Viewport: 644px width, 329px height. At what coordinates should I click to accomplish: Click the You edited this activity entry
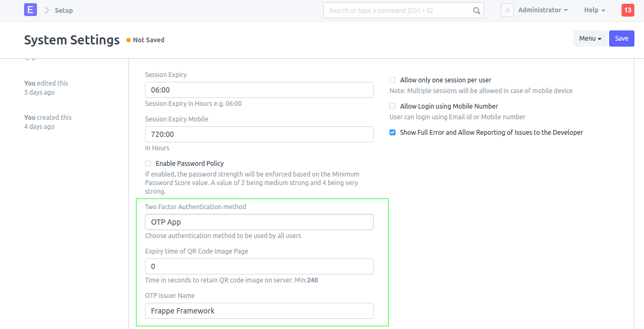pos(46,83)
